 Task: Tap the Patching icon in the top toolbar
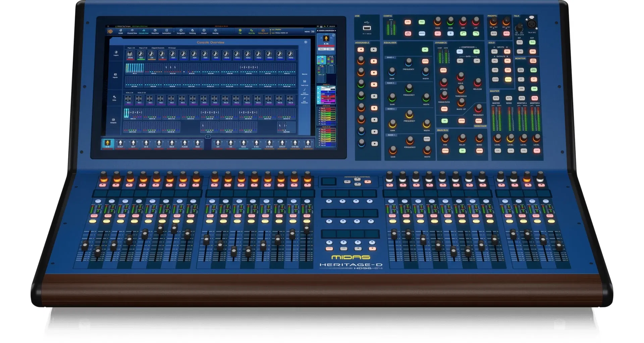pyautogui.click(x=192, y=31)
